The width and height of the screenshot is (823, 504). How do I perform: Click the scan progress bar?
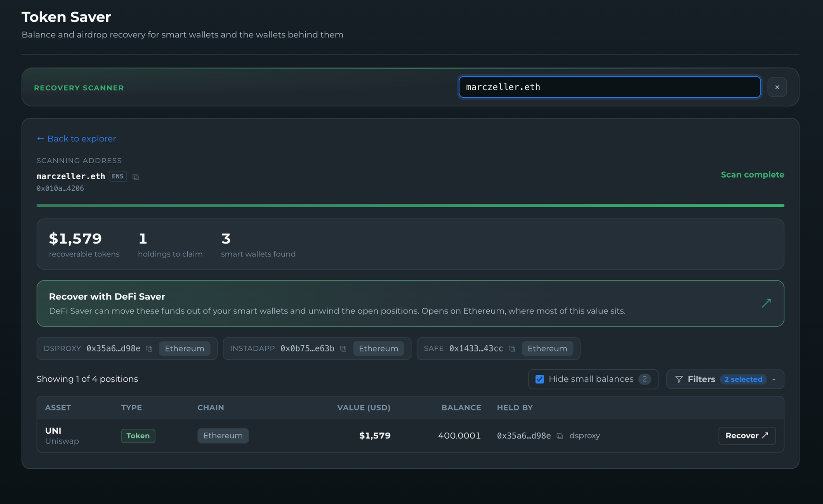(410, 205)
